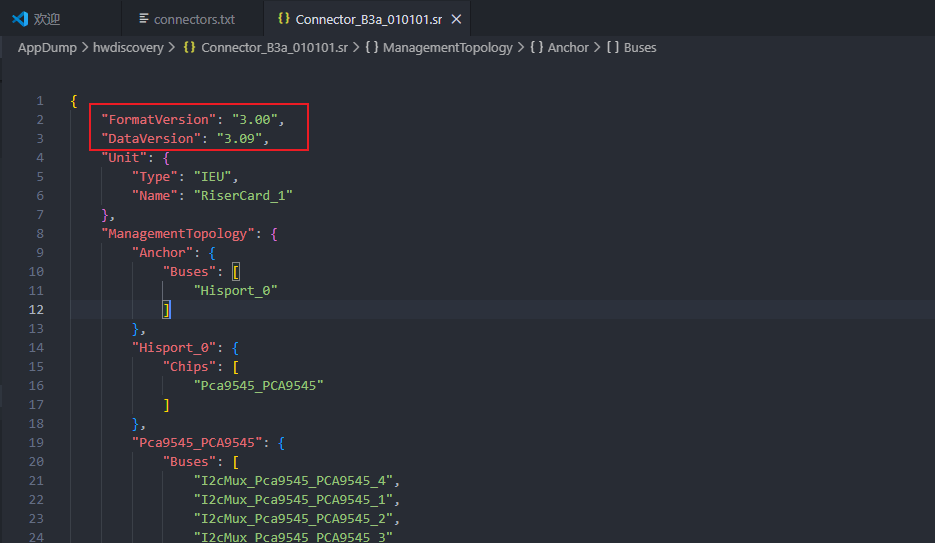
Task: Click the braces icon before Anchor breadcrumb
Action: click(x=537, y=47)
